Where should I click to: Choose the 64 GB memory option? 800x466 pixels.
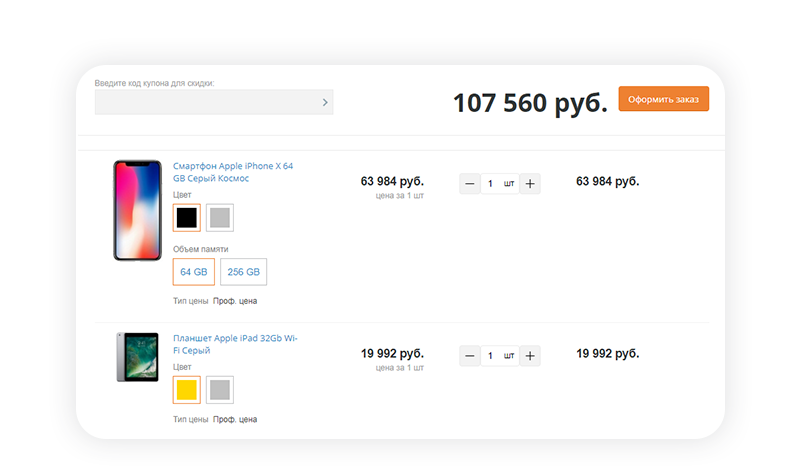(x=194, y=272)
